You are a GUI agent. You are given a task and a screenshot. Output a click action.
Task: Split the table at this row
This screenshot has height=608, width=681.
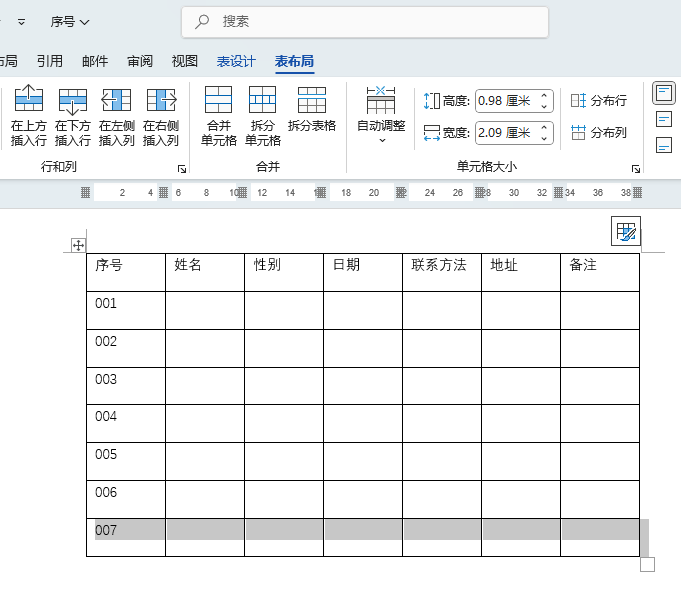(312, 109)
